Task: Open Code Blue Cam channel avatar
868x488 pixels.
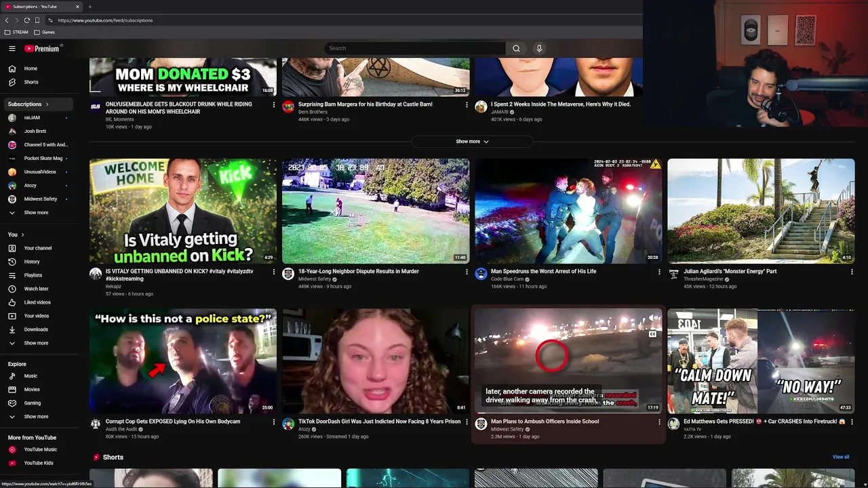Action: [481, 274]
